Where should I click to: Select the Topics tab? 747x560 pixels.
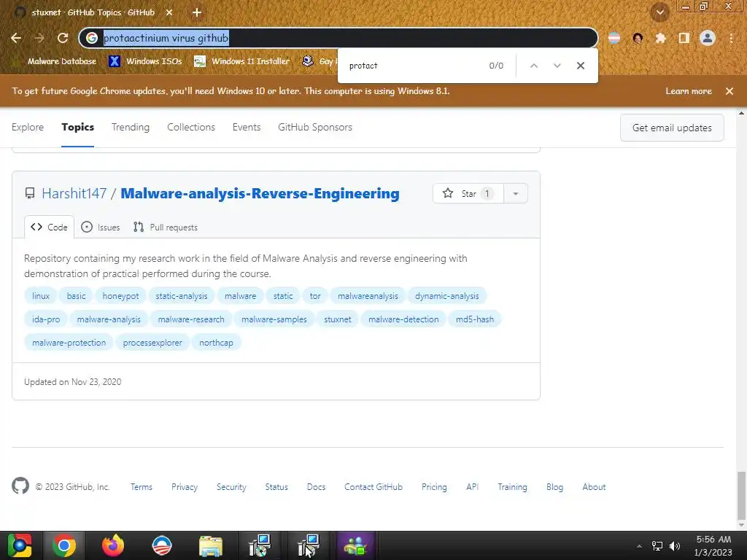77,127
